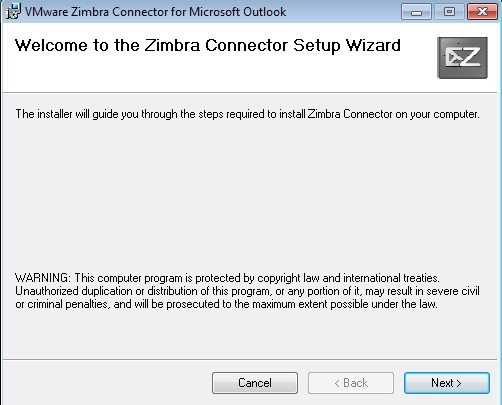Viewport: 502px width, 405px height.
Task: Minimize the Zimbra Connector setup window
Action: coord(416,12)
